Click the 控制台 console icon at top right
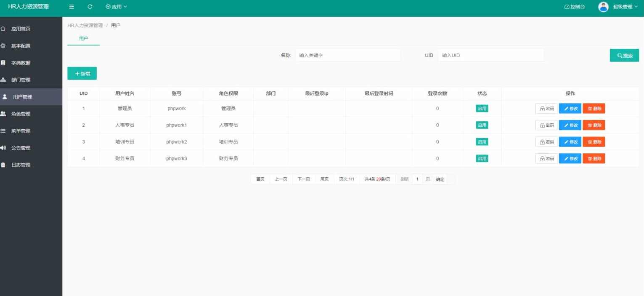 pyautogui.click(x=567, y=6)
